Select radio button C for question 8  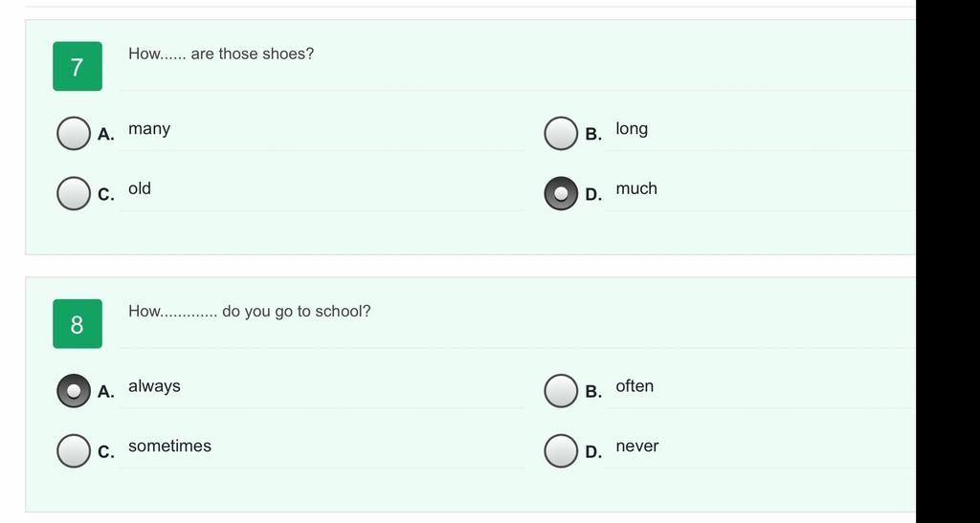tap(74, 450)
